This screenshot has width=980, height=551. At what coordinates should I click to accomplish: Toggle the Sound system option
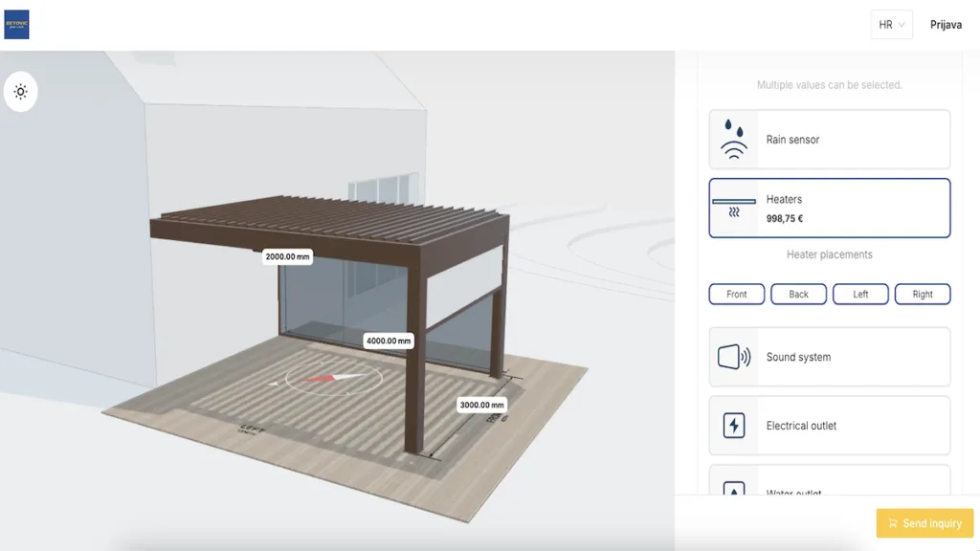click(x=829, y=357)
